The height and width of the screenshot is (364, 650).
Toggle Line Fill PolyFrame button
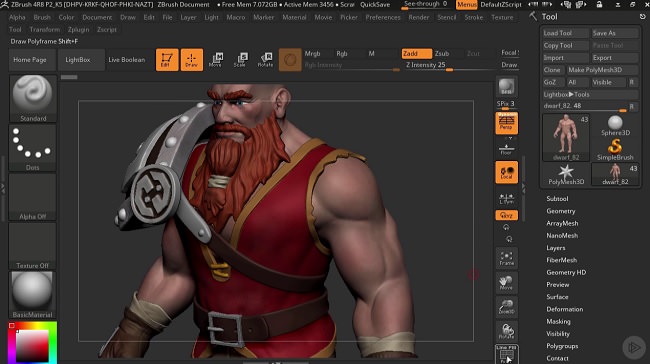[x=506, y=354]
